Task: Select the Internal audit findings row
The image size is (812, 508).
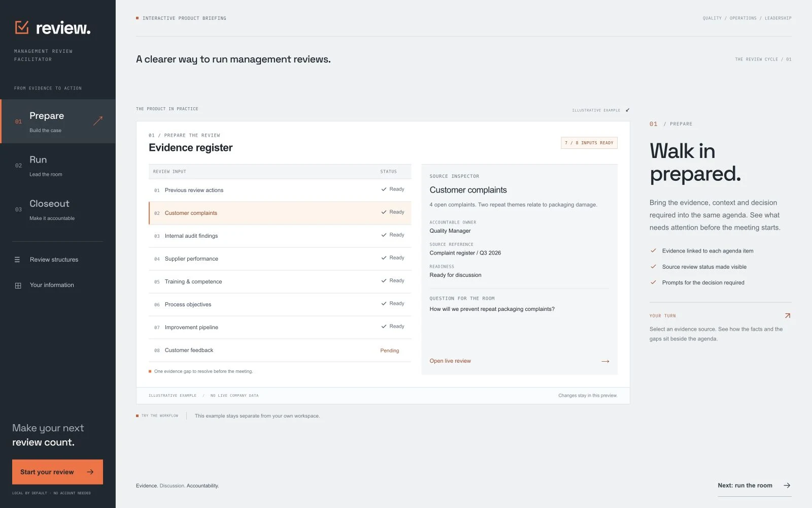Action: point(280,236)
